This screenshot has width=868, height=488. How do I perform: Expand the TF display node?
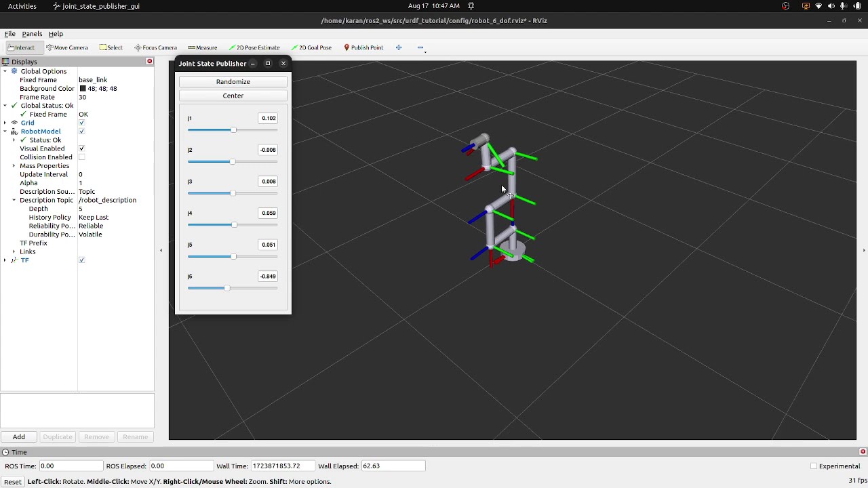coord(5,260)
